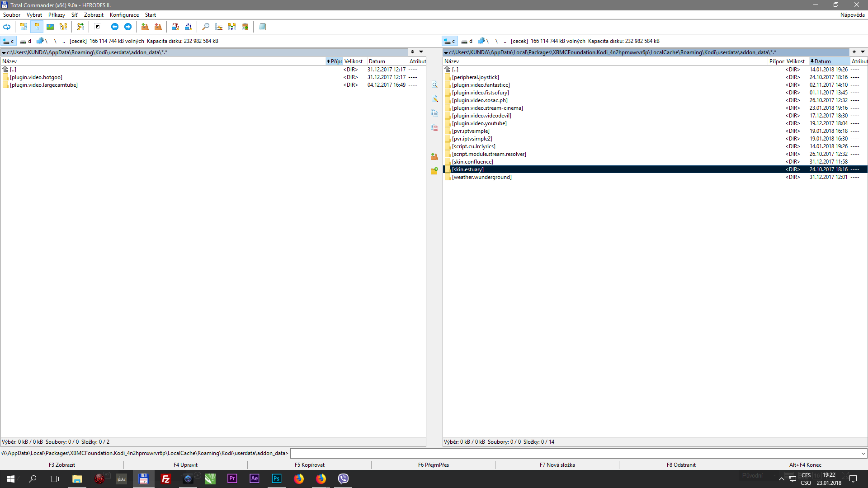Click the URL new FTP connection icon
868x488 pixels.
click(x=188, y=27)
